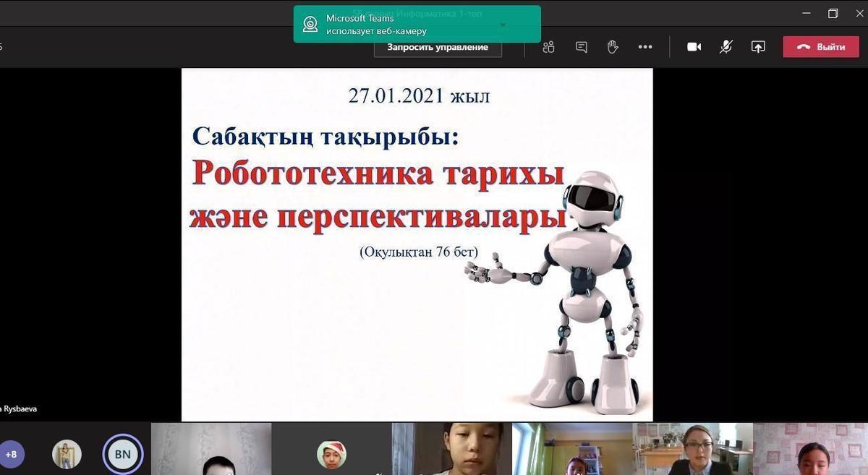This screenshot has height=475, width=868.
Task: Click the shared slide with robot image
Action: [x=417, y=244]
